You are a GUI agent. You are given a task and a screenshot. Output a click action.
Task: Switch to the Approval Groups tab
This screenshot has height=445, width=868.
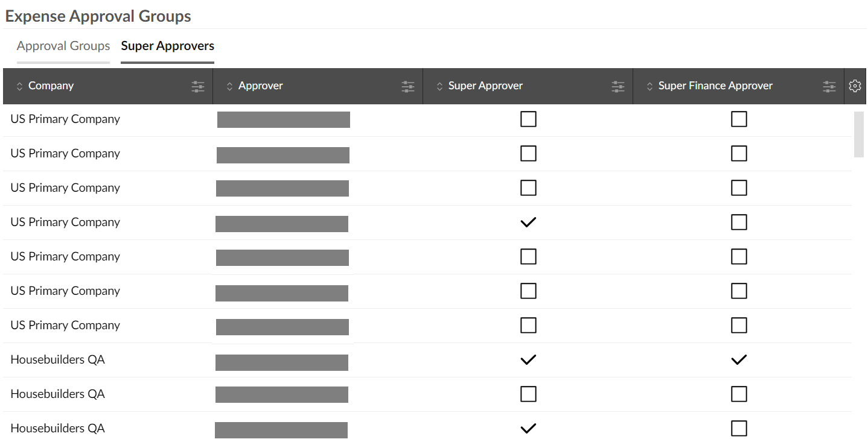63,46
